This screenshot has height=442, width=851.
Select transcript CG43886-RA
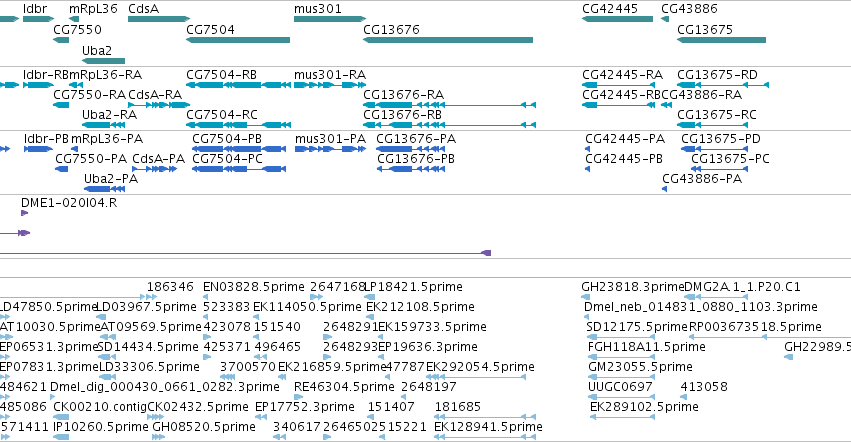click(666, 105)
